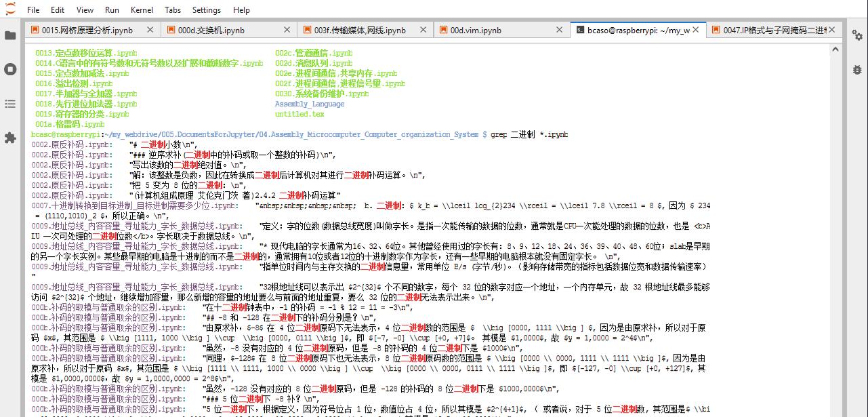
Task: Open the File menu
Action: [33, 10]
